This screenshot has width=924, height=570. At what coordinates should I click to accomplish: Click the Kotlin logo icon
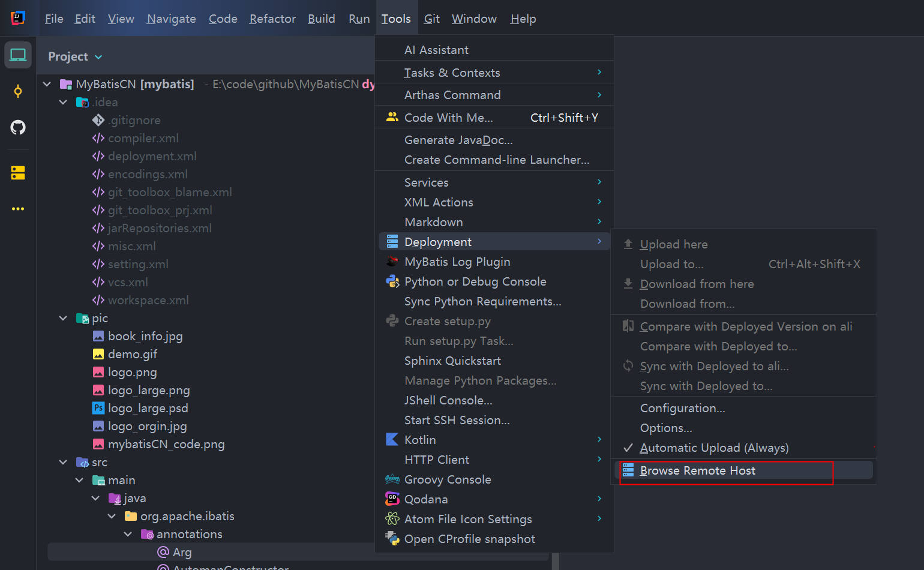392,439
